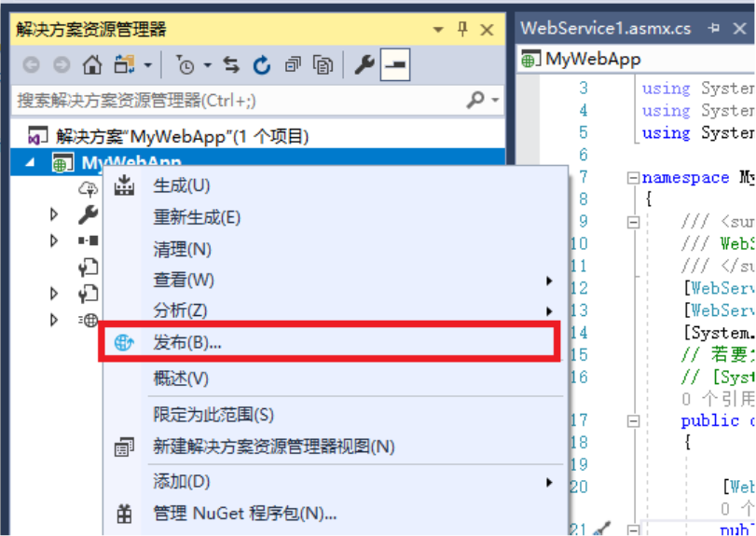Choose 生成(U) from context menu
The width and height of the screenshot is (756, 536).
point(337,186)
